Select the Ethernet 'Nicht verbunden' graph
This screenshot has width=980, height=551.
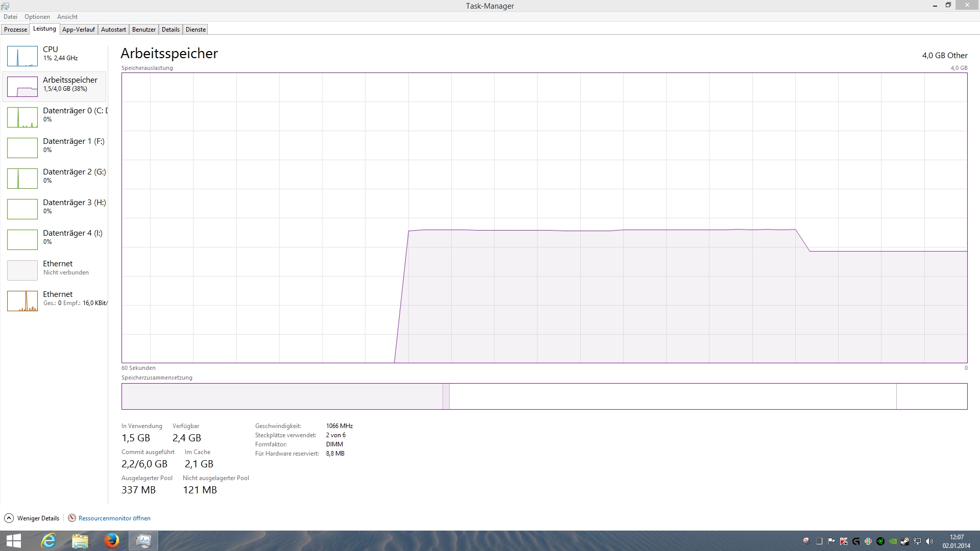[x=22, y=270]
